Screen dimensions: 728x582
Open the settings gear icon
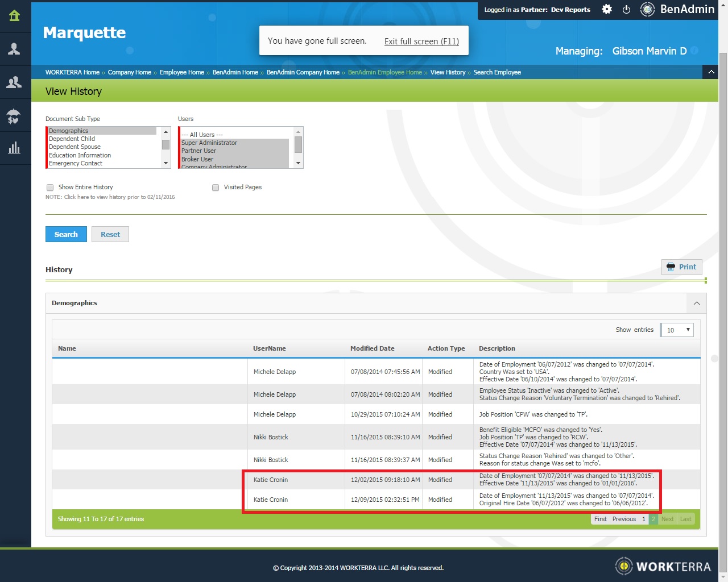tap(607, 9)
